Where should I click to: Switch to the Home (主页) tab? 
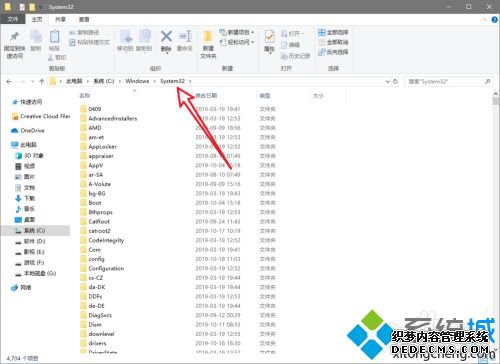coord(37,19)
